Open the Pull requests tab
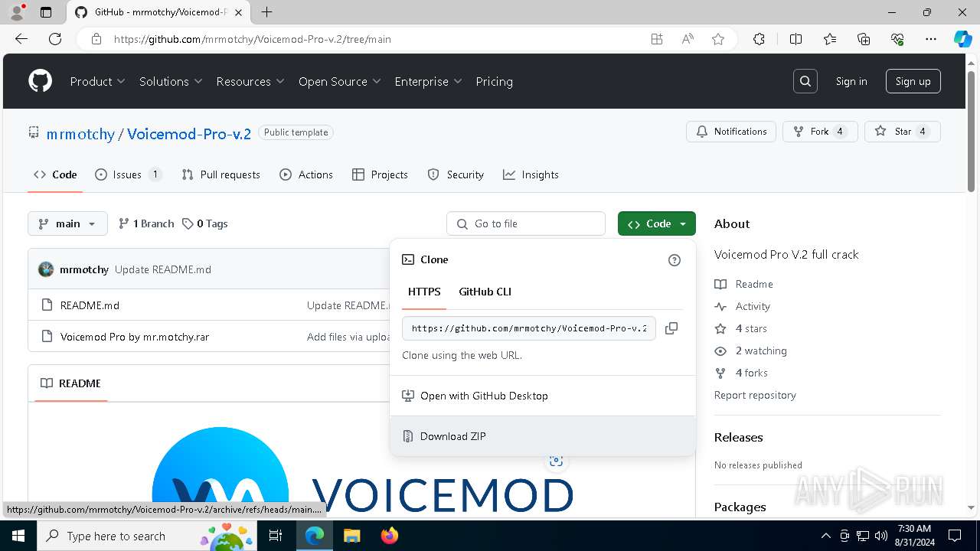Image resolution: width=980 pixels, height=551 pixels. point(221,174)
